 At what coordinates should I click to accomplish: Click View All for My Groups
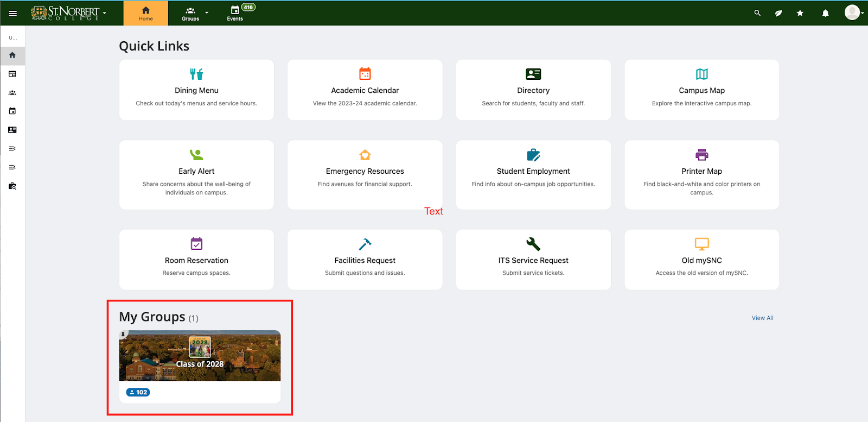pos(763,318)
